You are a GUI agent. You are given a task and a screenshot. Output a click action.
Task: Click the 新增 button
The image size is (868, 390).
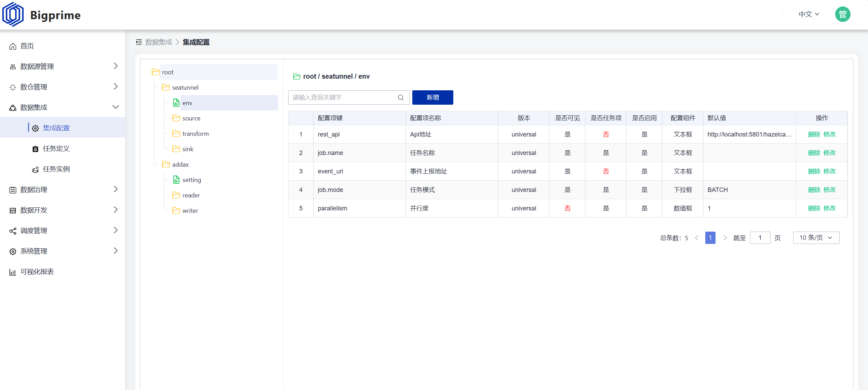[432, 97]
